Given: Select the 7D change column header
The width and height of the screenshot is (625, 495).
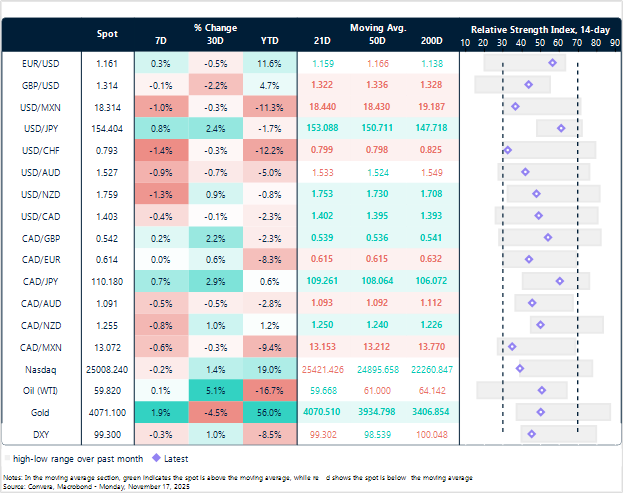Looking at the screenshot, I should click(162, 41).
